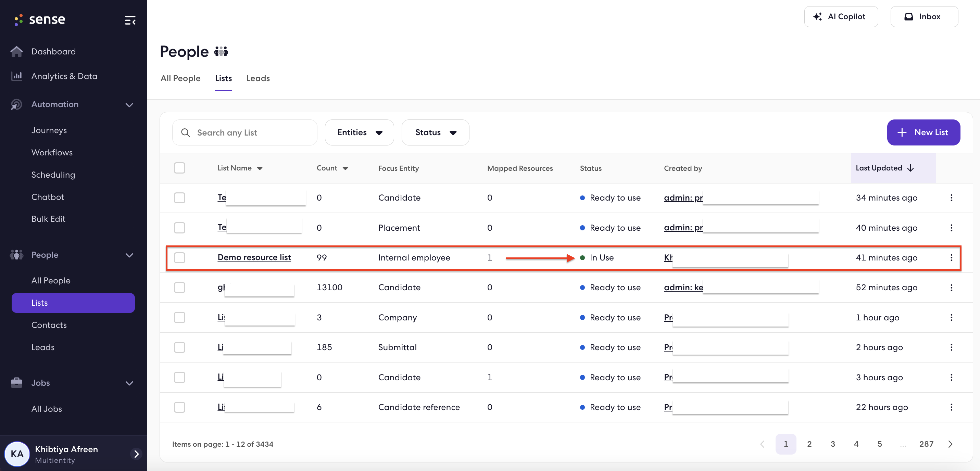Click the search magnifier icon
Screen dimensions: 980x471
[185, 132]
